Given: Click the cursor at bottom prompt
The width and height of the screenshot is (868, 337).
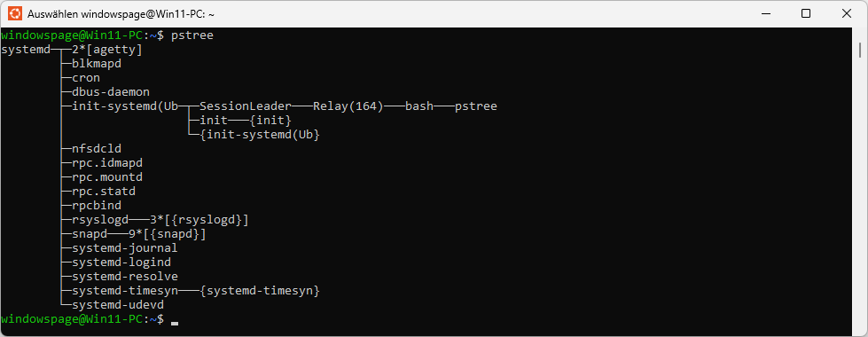Looking at the screenshot, I should (175, 323).
